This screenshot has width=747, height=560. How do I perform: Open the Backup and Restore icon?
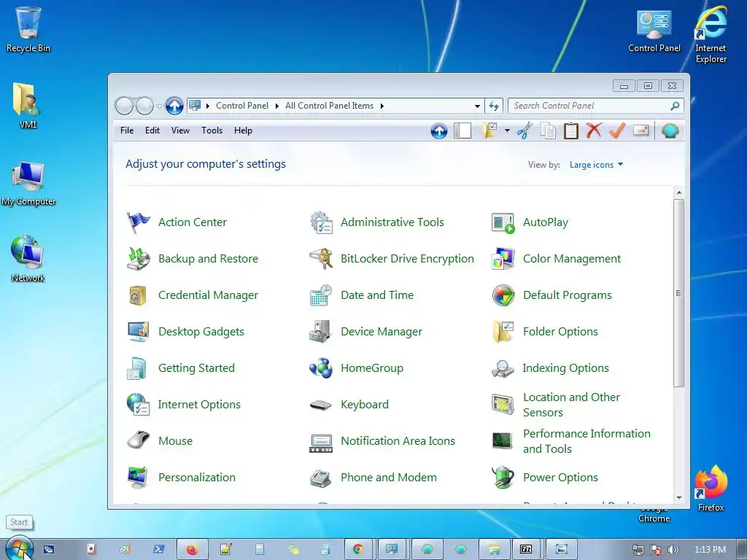click(x=138, y=259)
